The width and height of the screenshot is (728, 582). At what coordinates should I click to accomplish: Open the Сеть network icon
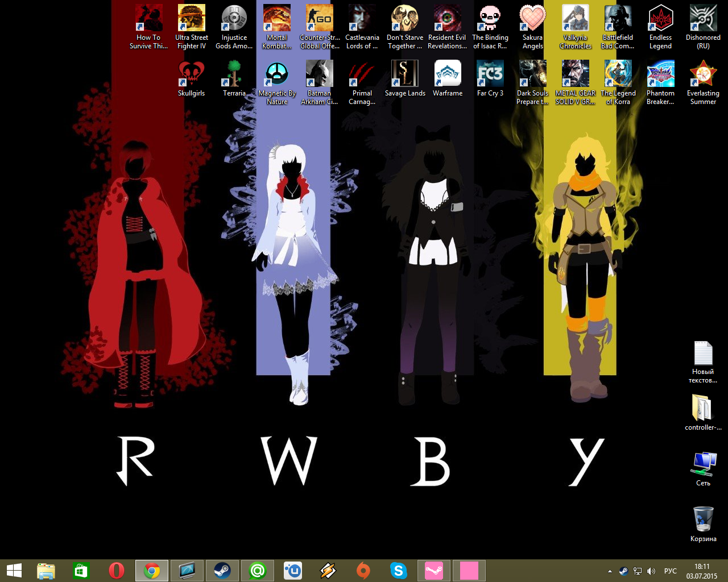pos(704,469)
